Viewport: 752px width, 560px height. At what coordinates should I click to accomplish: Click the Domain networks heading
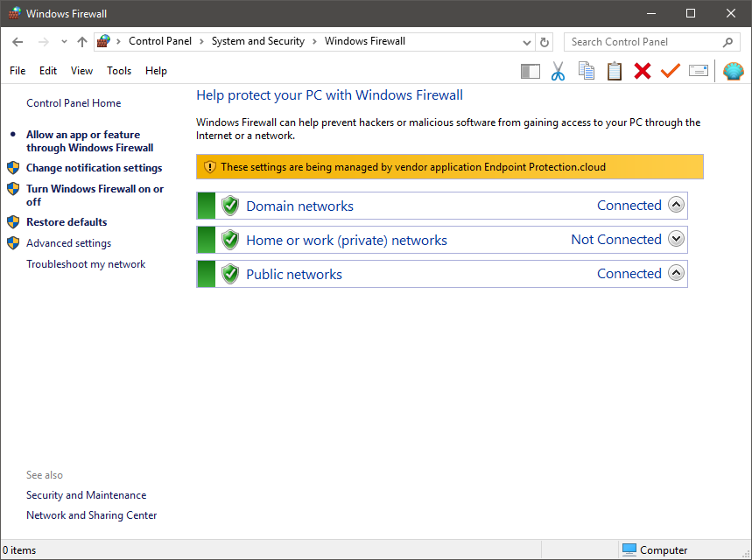pos(299,206)
